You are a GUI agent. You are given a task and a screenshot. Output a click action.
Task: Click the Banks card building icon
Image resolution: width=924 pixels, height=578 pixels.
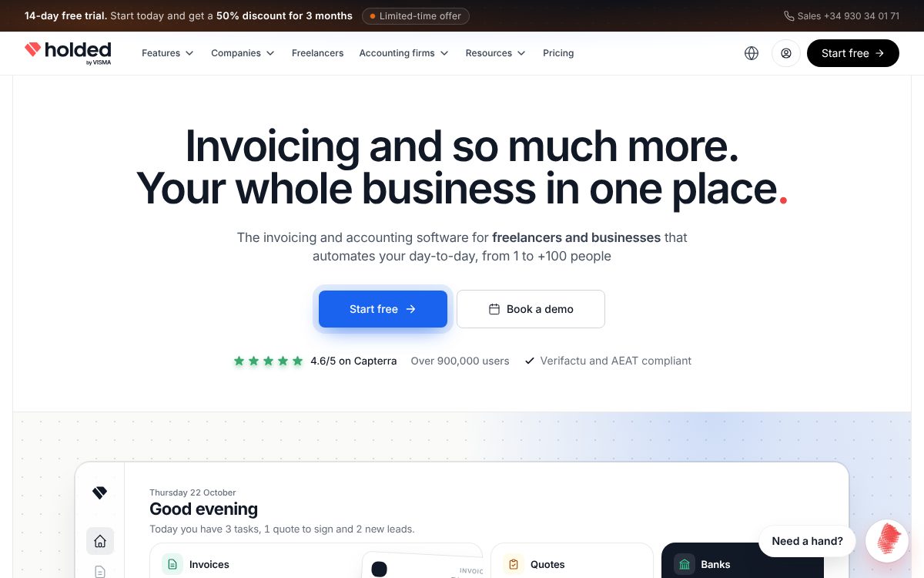(685, 564)
